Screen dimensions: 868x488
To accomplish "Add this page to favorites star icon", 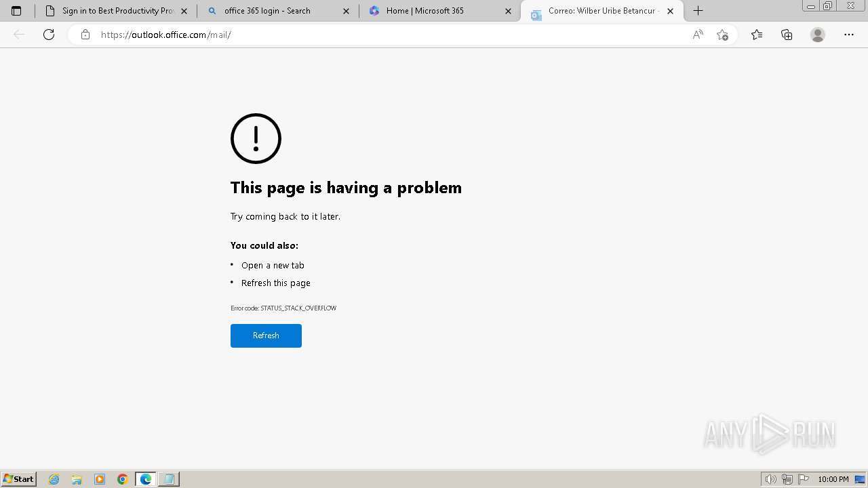I will point(722,35).
